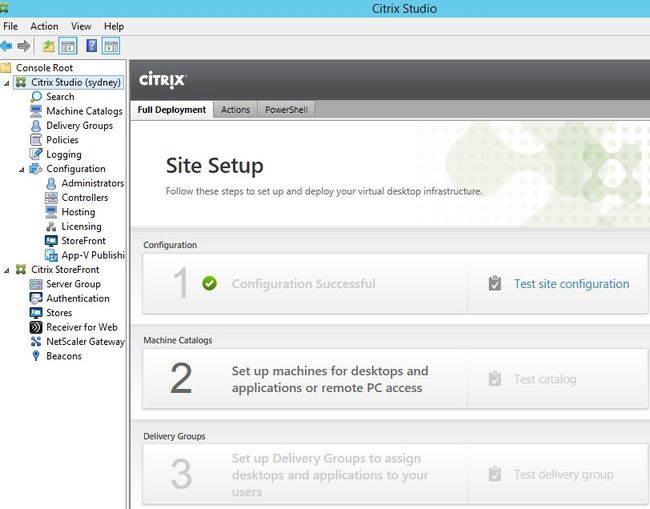Open the File menu
Screen dimensions: 650x509
10,26
